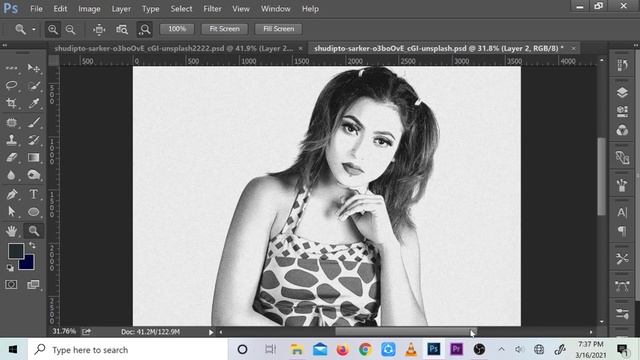This screenshot has height=360, width=640.
Task: Open the File menu
Action: pos(36,9)
